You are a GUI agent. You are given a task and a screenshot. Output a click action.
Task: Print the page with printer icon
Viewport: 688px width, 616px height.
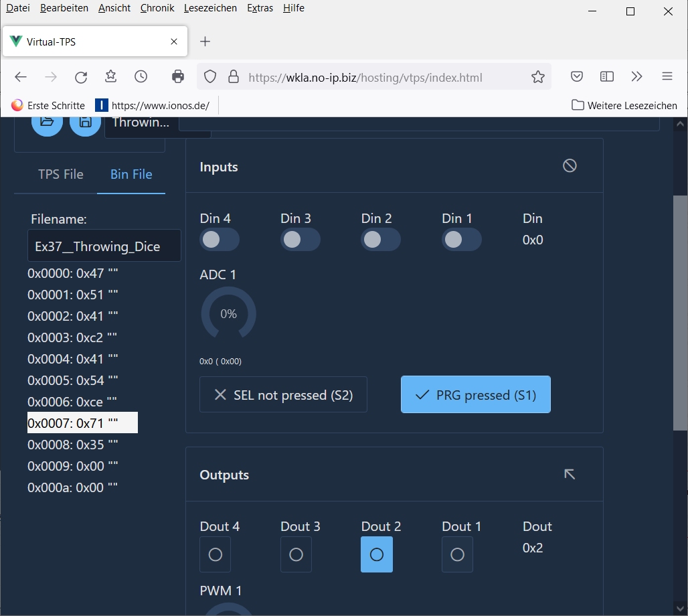coord(177,77)
